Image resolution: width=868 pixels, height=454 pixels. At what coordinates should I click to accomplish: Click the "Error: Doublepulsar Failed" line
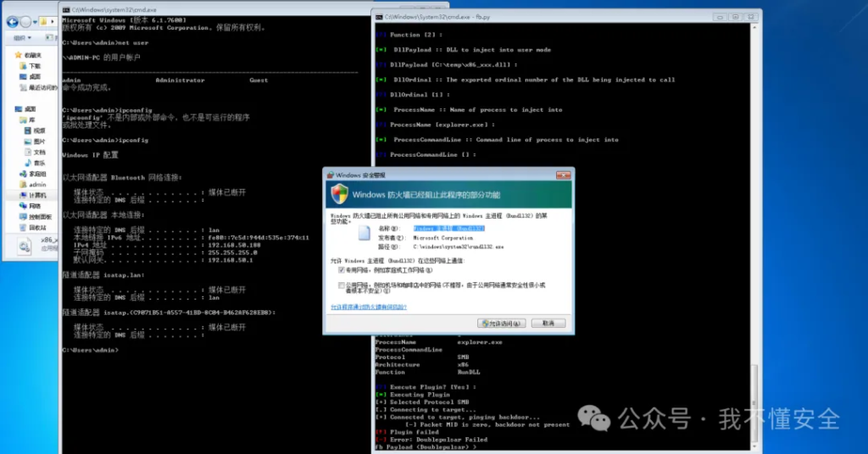pyautogui.click(x=431, y=440)
